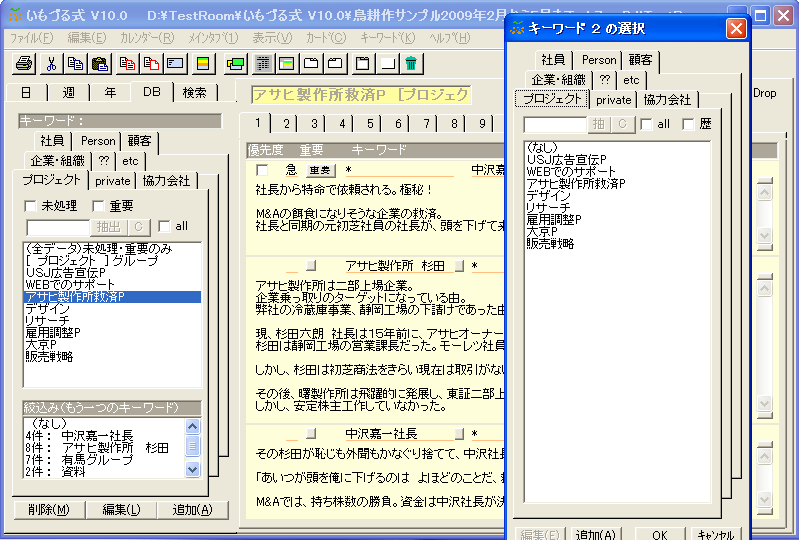
Task: Select 7件: 有馬グループ in 絞込み list
Action: click(79, 460)
